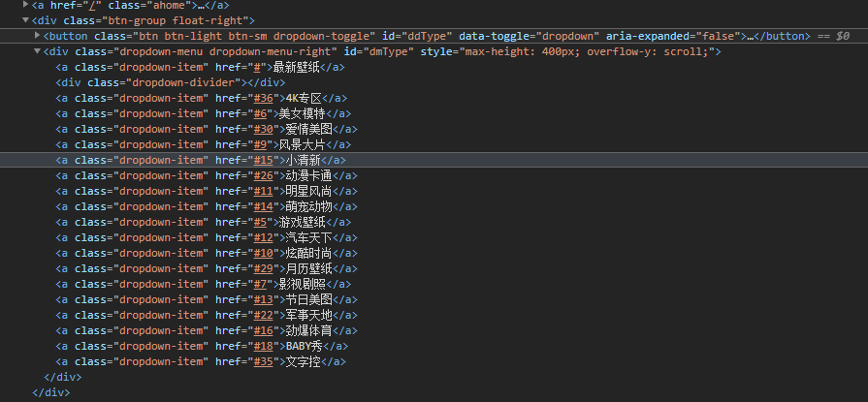Open the #29 href link
Screen dimensions: 868x402
264,268
